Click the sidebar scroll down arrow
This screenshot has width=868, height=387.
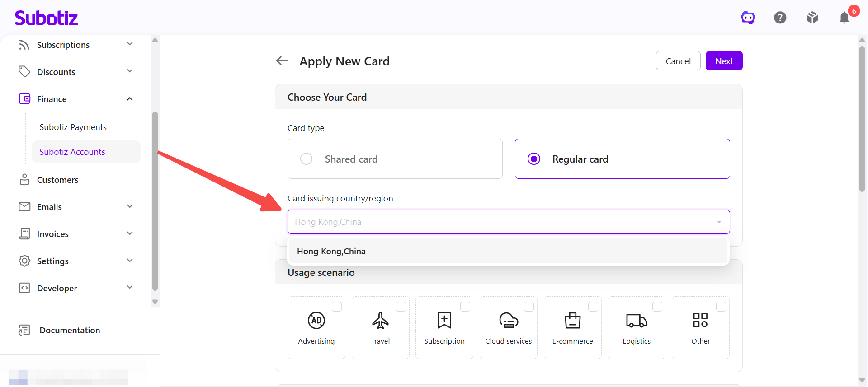(155, 302)
